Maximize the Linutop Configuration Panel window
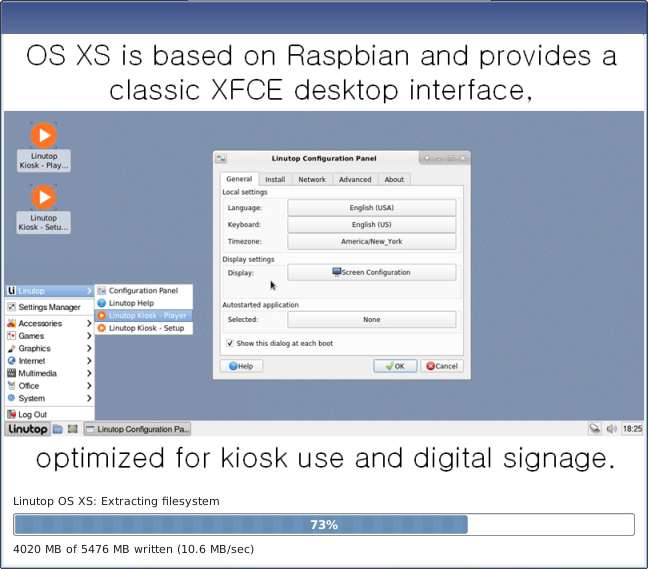648x569 pixels. pos(451,158)
